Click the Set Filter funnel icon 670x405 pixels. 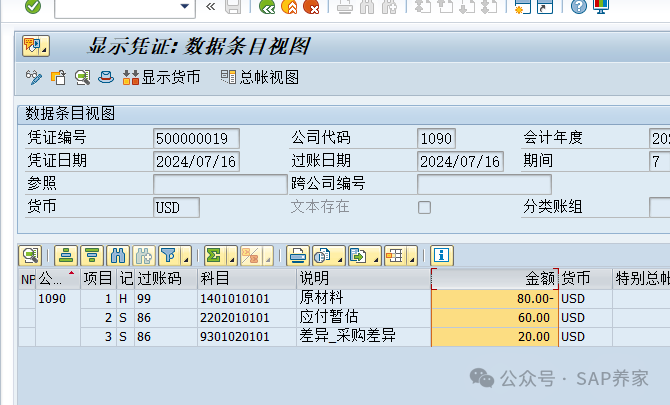coord(168,255)
